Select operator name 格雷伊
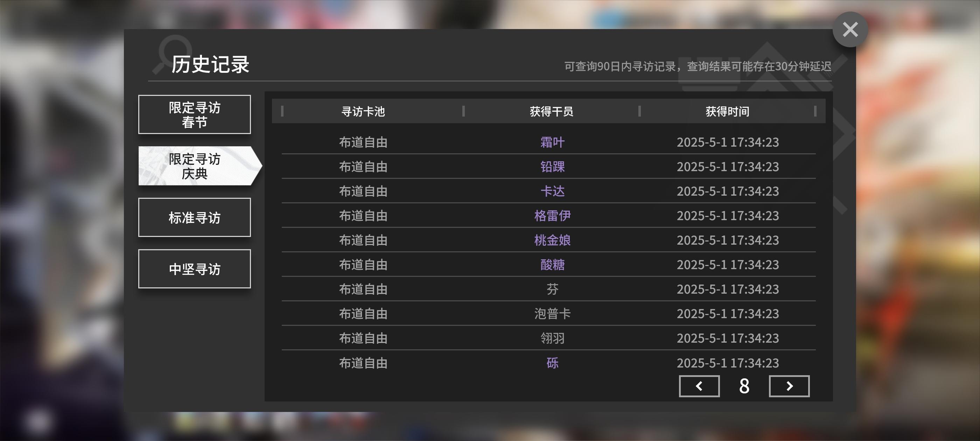 (x=552, y=216)
